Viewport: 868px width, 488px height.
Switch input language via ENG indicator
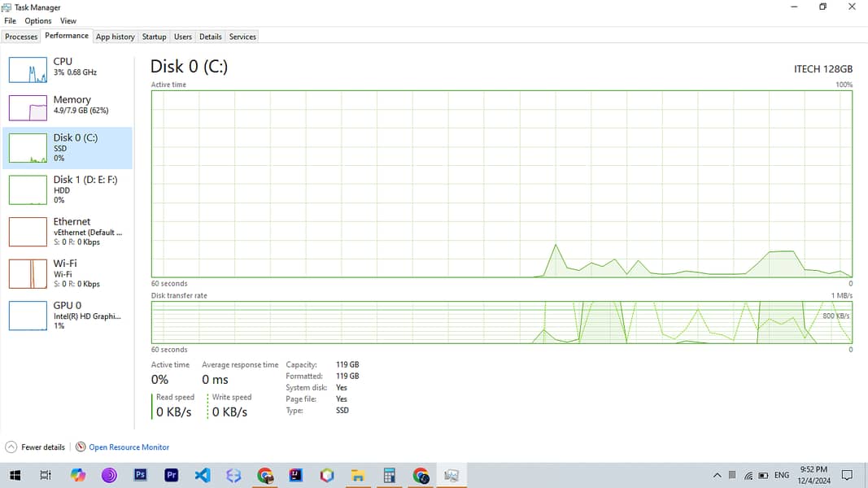(782, 475)
